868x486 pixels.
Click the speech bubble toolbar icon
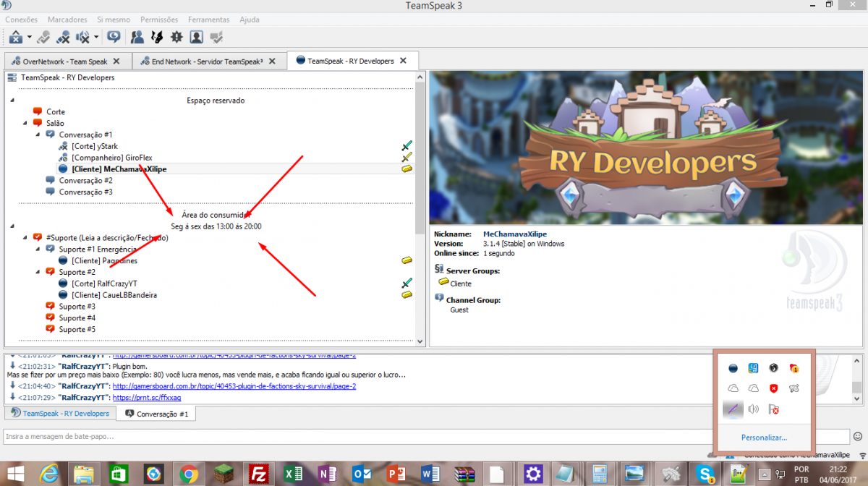(114, 36)
